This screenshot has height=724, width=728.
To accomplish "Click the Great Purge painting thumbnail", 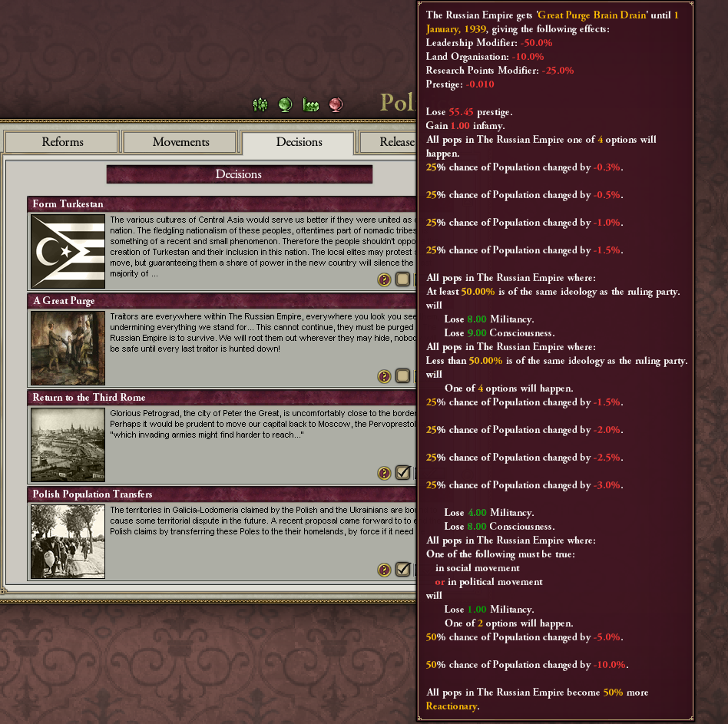I will [x=68, y=348].
